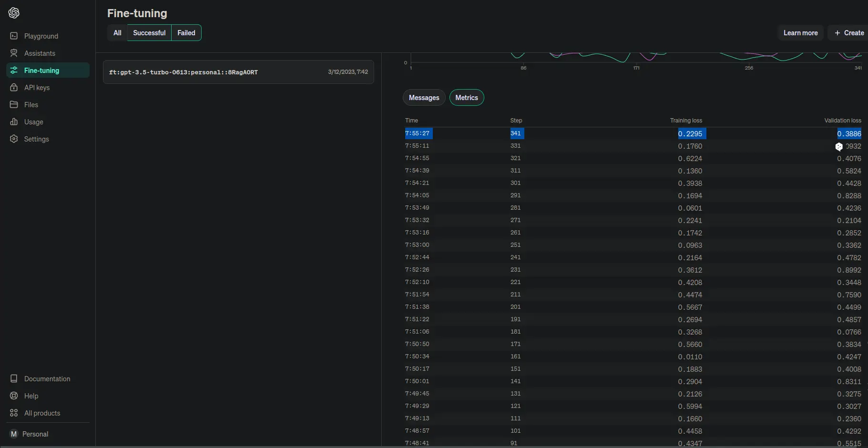
Task: Open Playground from the sidebar
Action: pyautogui.click(x=48, y=36)
